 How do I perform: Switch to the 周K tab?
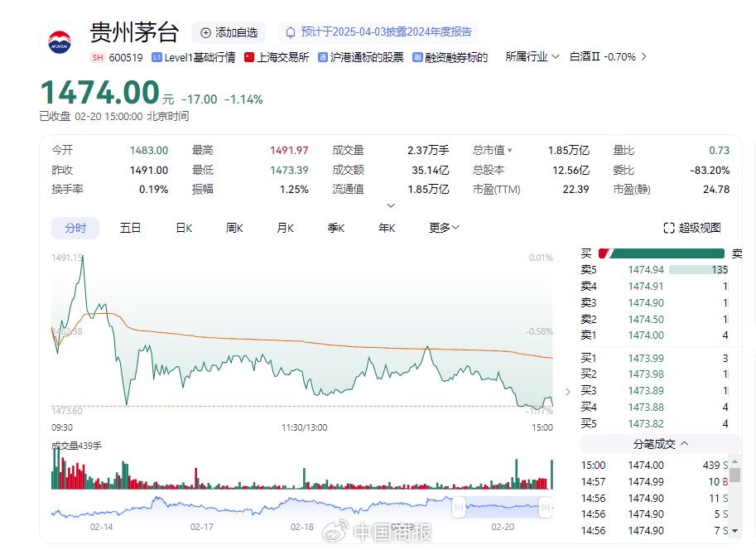(x=234, y=228)
